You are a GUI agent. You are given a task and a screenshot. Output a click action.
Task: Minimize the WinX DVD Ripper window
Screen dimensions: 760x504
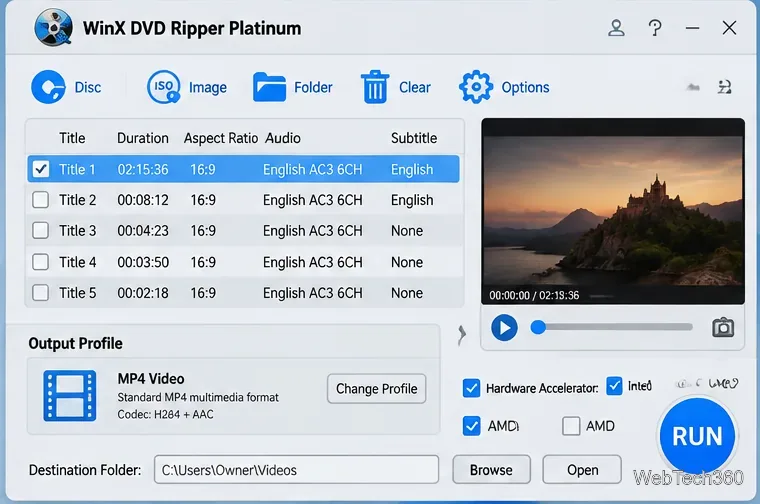(x=692, y=28)
